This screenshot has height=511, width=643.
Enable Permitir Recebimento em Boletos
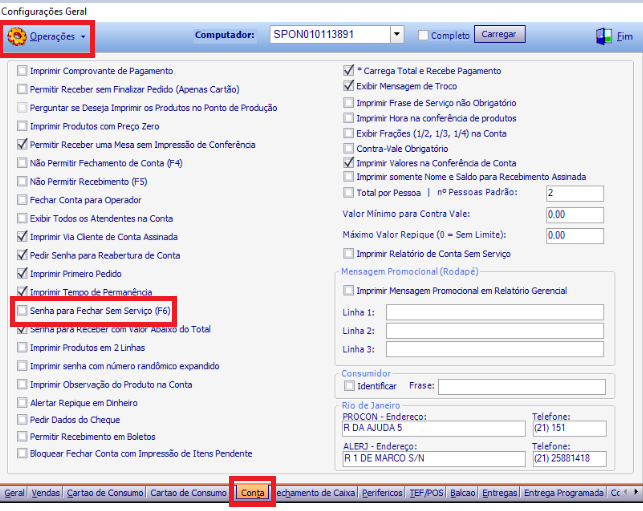22,436
